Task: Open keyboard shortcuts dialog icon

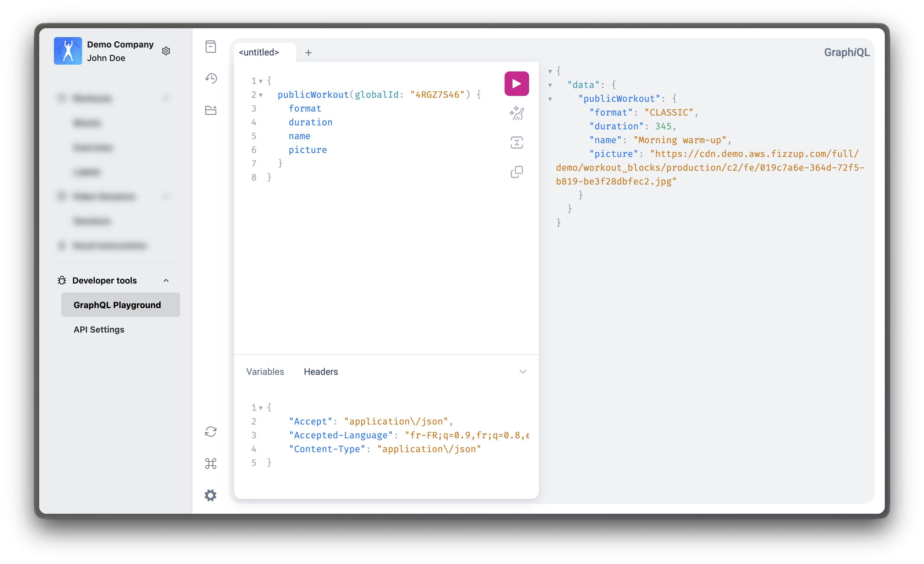Action: [211, 463]
